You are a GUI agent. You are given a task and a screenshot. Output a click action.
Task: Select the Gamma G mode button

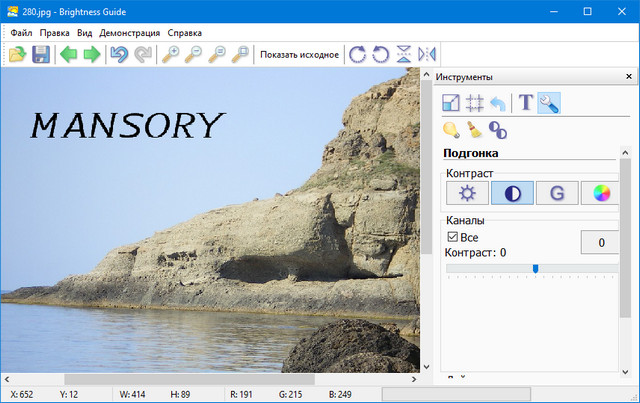(x=556, y=193)
